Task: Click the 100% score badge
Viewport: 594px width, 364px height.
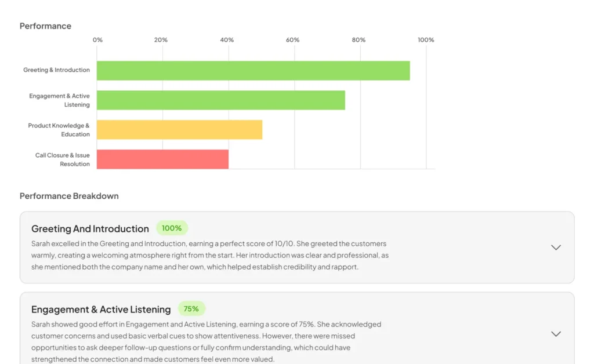Action: click(x=172, y=228)
